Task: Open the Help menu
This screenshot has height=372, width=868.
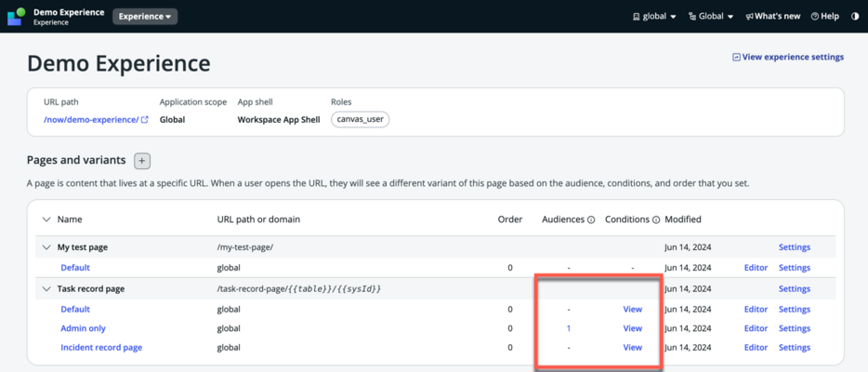Action: [825, 17]
